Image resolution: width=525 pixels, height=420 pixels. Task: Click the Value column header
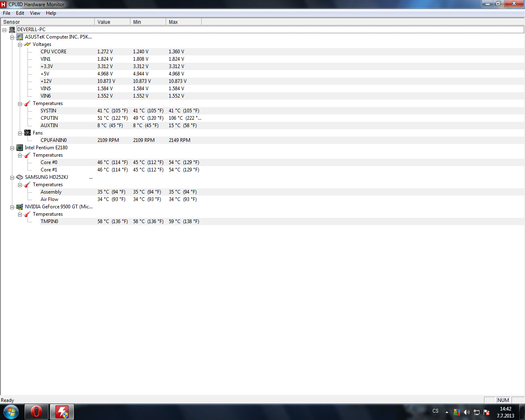112,22
